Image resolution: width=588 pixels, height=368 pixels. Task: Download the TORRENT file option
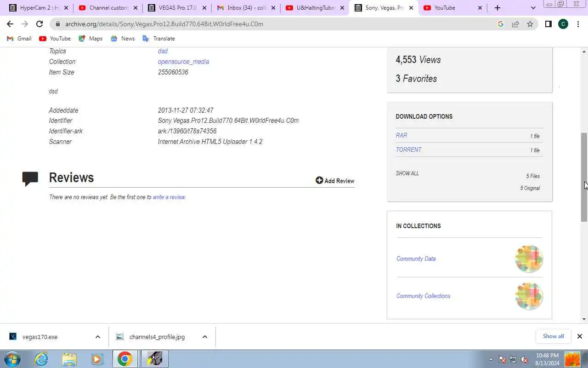pos(408,149)
